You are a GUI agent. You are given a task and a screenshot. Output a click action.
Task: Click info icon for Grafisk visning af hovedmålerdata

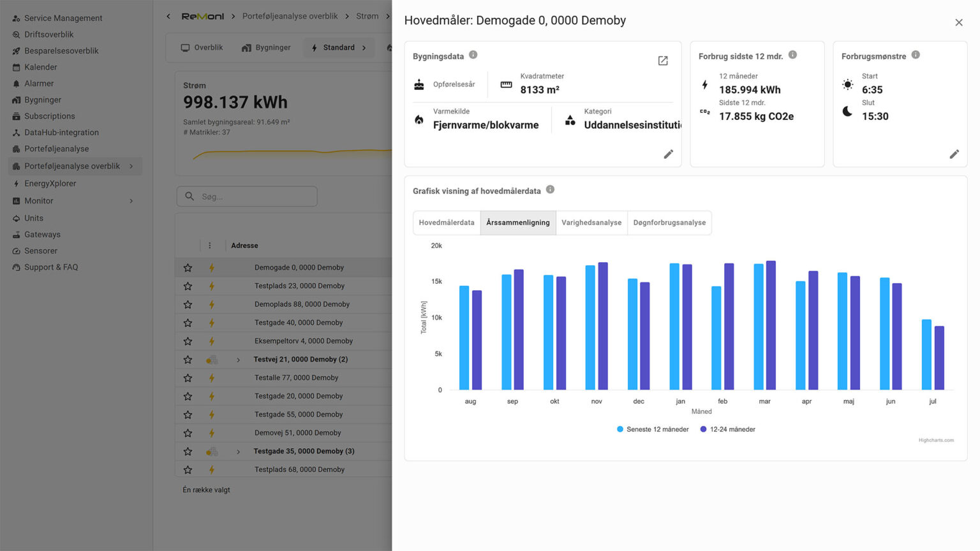550,189
